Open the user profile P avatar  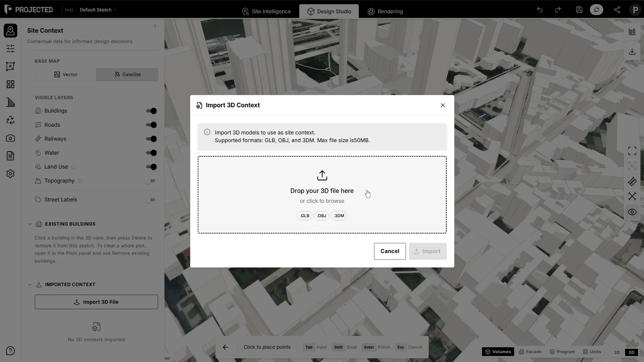click(635, 10)
